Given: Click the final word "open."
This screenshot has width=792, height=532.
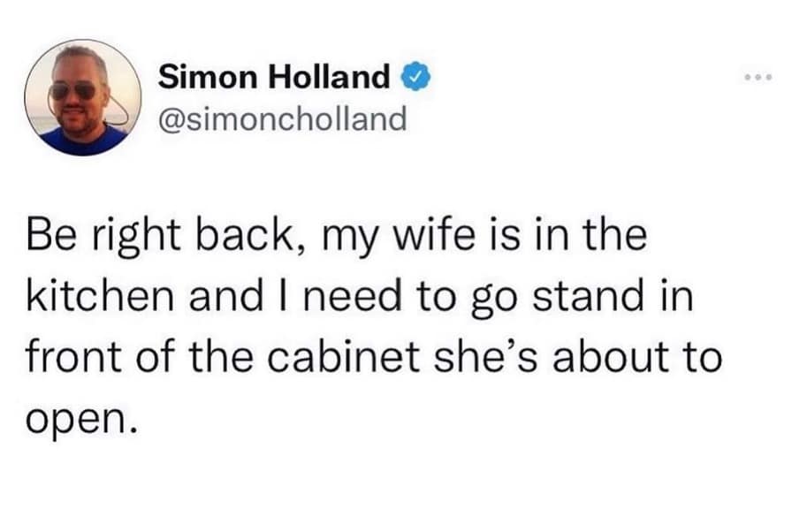Looking at the screenshot, I should pyautogui.click(x=81, y=417).
